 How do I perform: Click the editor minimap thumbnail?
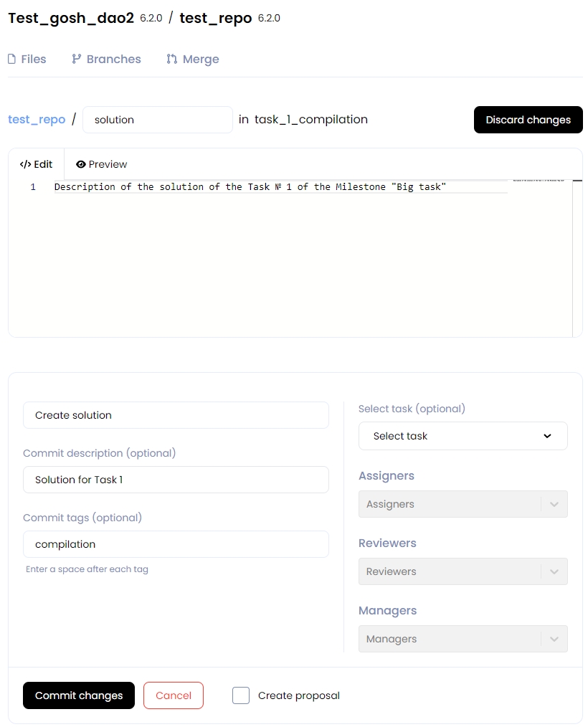(x=539, y=179)
